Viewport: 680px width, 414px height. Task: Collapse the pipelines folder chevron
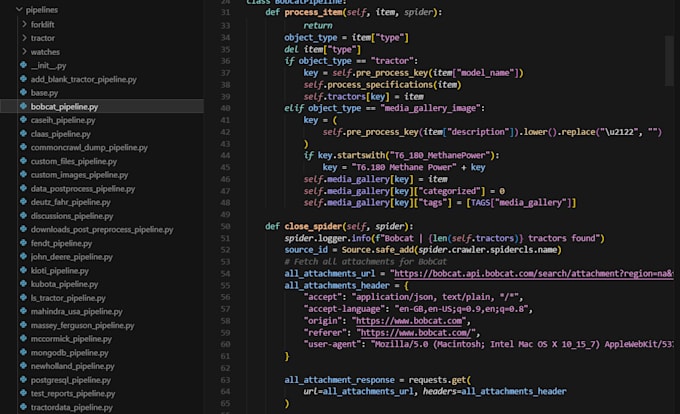coord(19,9)
